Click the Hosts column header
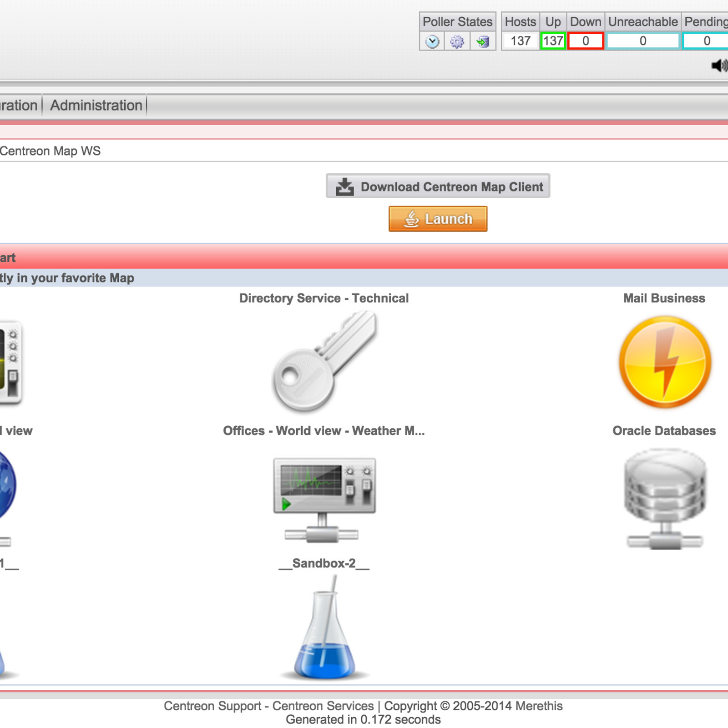 521,22
